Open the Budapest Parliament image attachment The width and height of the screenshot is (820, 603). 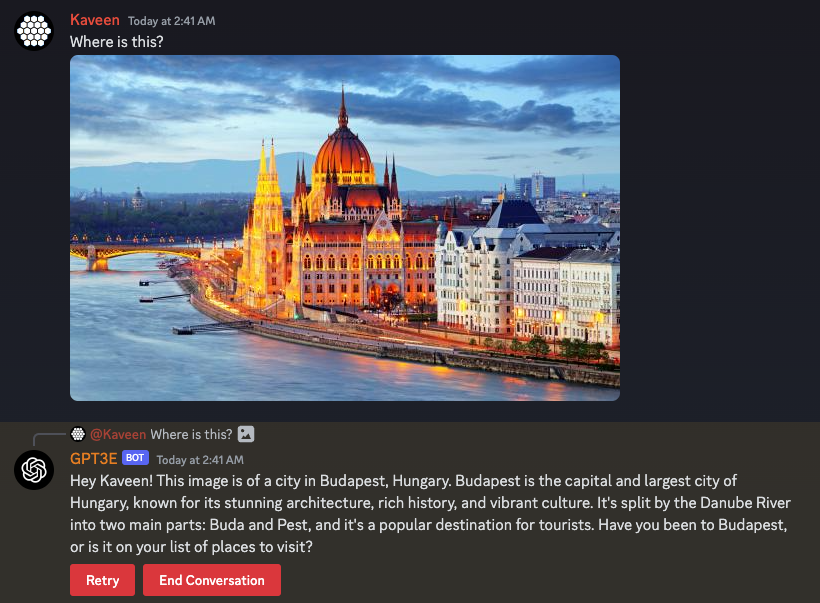click(x=345, y=228)
